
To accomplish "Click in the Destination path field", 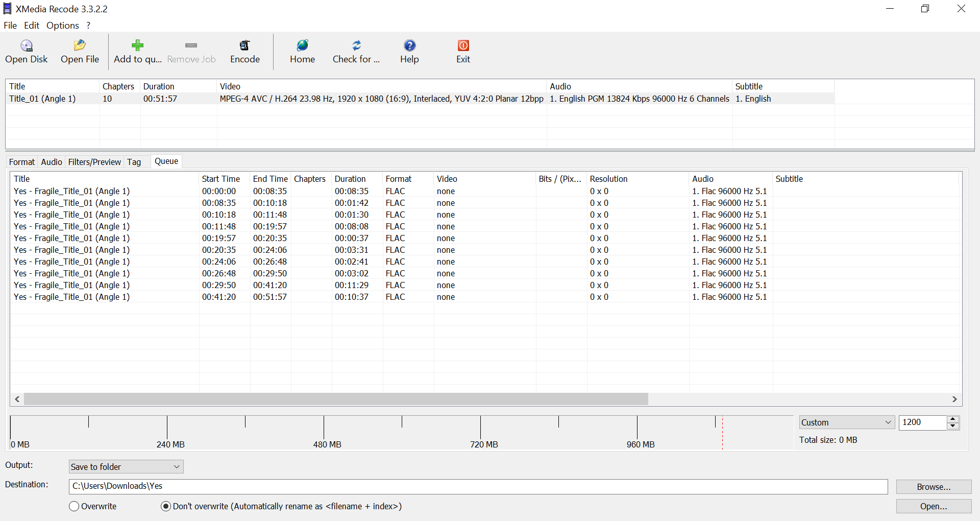I will 478,486.
